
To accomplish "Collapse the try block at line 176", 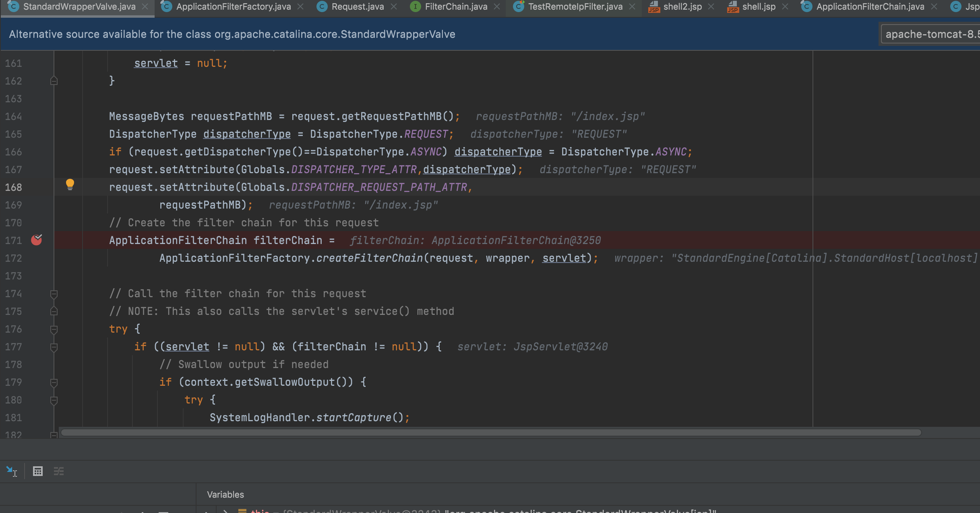I will 54,329.
